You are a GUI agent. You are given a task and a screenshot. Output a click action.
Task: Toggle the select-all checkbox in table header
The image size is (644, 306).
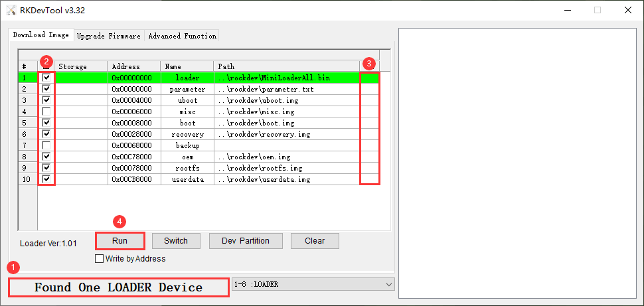(x=46, y=66)
